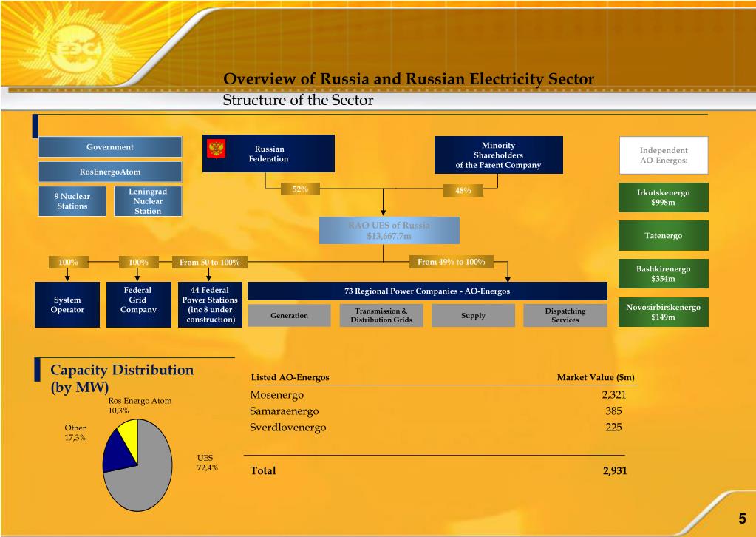
Task: Click the Total row label
Action: tap(263, 470)
